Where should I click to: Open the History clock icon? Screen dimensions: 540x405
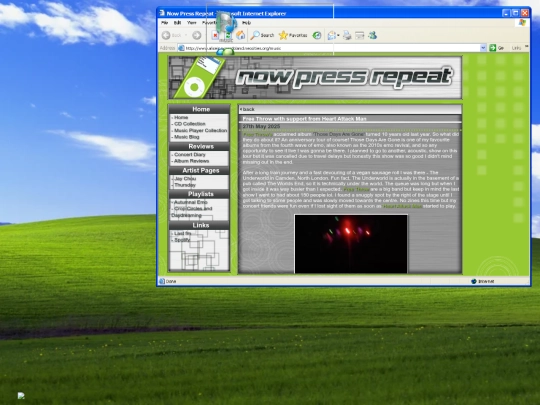[x=317, y=35]
